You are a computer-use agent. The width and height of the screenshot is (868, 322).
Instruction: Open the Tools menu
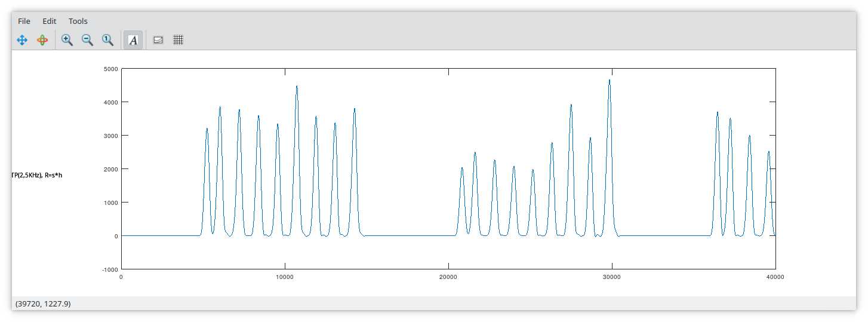pyautogui.click(x=78, y=21)
